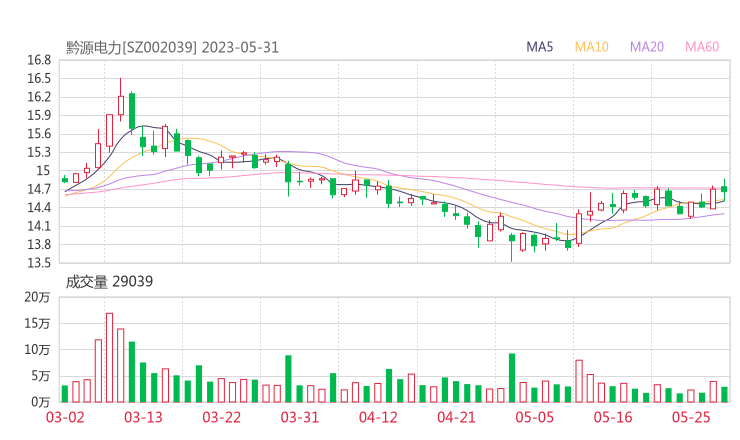Click the tallest red volume bar near 17万
The height and width of the screenshot is (440, 740).
coord(109,358)
